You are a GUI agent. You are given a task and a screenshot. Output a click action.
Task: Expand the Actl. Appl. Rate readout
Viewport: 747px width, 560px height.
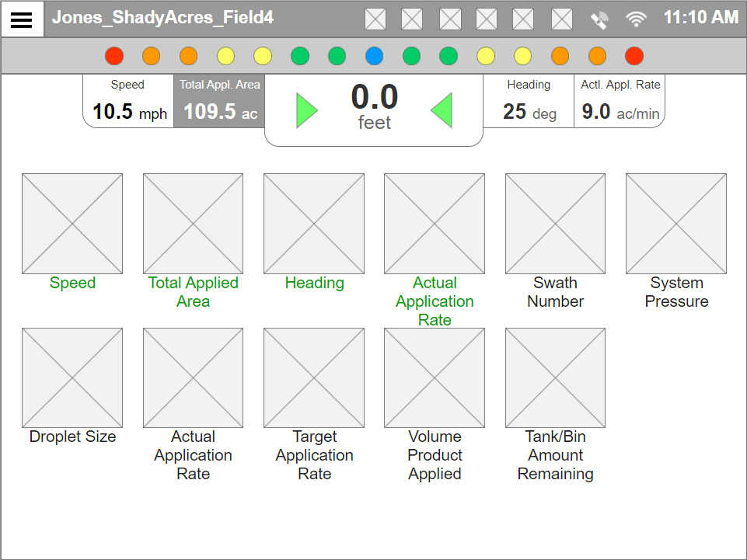(620, 100)
